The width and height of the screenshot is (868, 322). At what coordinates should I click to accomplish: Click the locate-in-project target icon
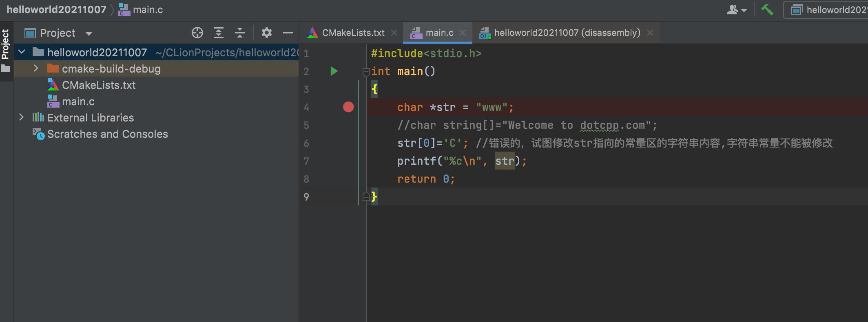click(197, 33)
